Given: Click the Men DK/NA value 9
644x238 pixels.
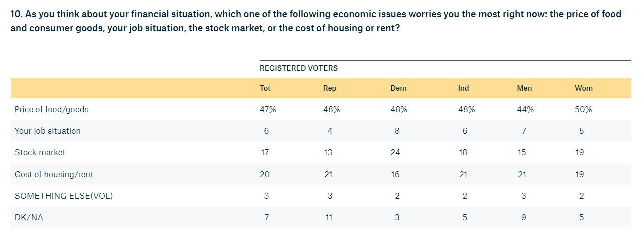Looking at the screenshot, I should (523, 218).
